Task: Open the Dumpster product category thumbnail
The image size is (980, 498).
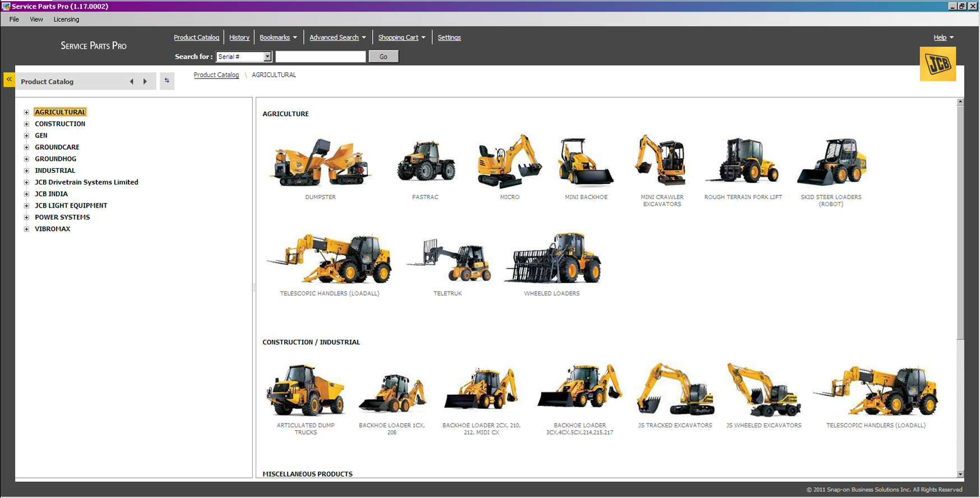Action: pos(320,163)
